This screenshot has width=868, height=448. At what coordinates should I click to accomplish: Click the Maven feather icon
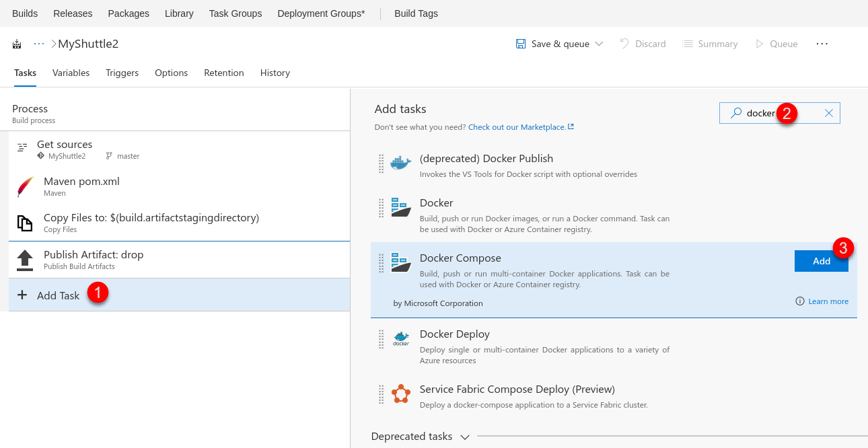pyautogui.click(x=25, y=187)
